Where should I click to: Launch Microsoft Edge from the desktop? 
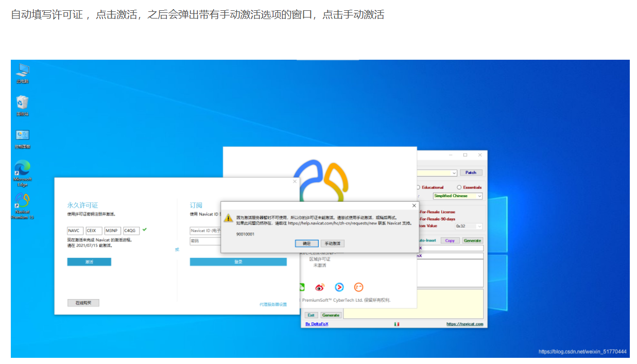22,173
